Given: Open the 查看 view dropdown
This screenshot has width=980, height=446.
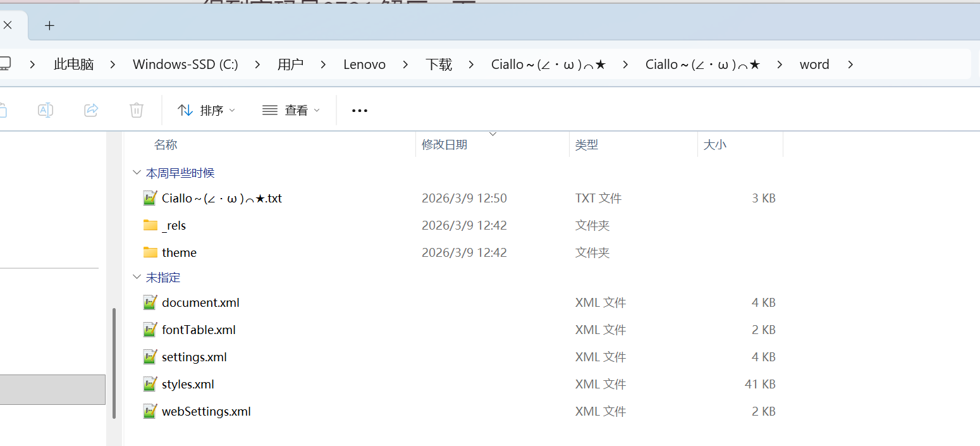Looking at the screenshot, I should (290, 109).
